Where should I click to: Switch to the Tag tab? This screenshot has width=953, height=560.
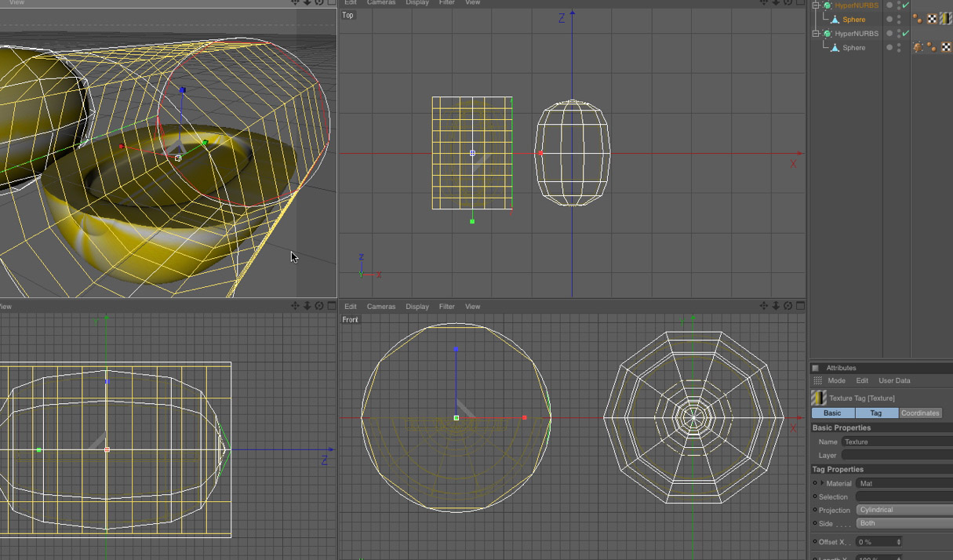tap(876, 413)
